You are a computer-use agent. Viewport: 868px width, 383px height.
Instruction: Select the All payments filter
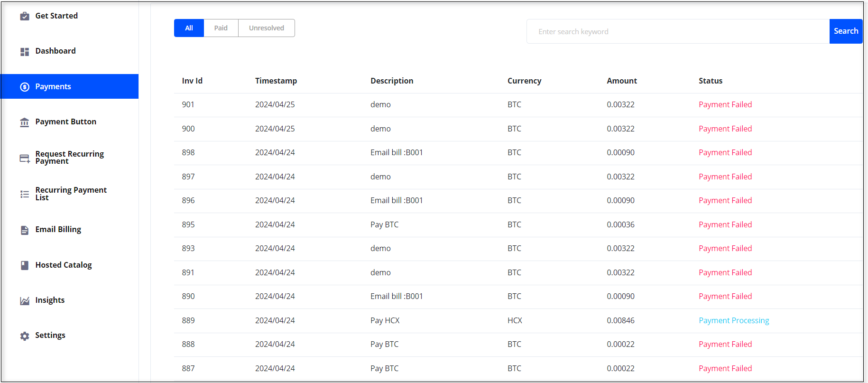[189, 28]
